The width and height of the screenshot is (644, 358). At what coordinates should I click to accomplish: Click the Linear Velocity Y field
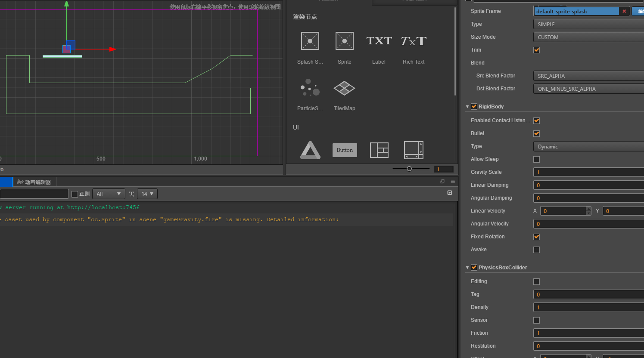623,211
